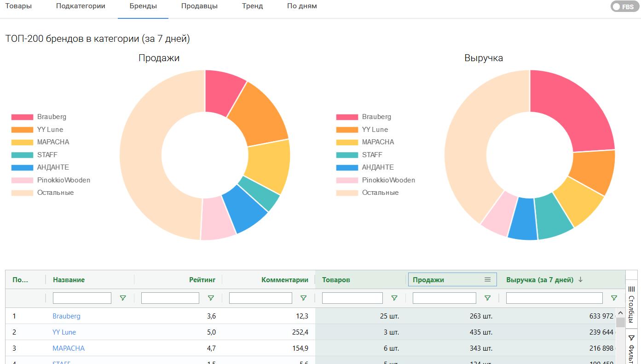Select the 154,9 comments cell
641x364 pixels.
(268, 348)
